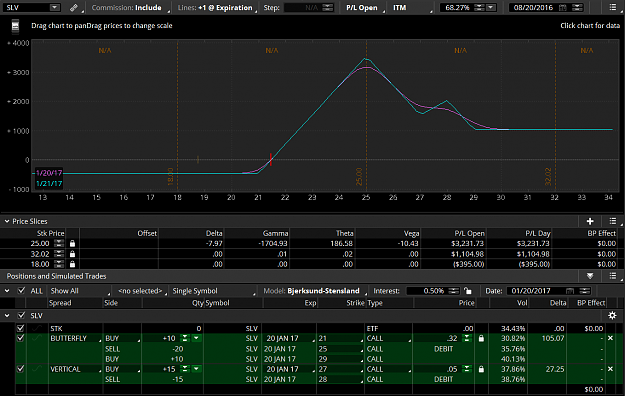The image size is (625, 396).
Task: Click the chart line icon on VERTICAL row
Action: pos(37,369)
